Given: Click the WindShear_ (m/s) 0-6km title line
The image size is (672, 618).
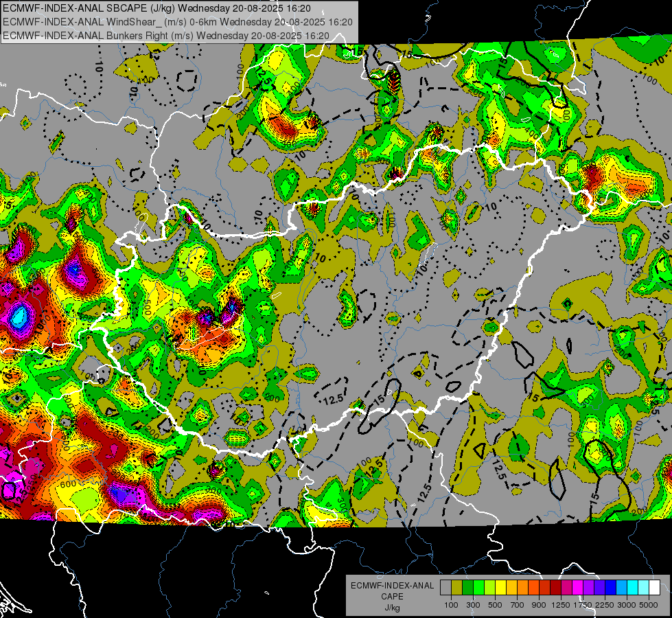Looking at the screenshot, I should click(177, 22).
